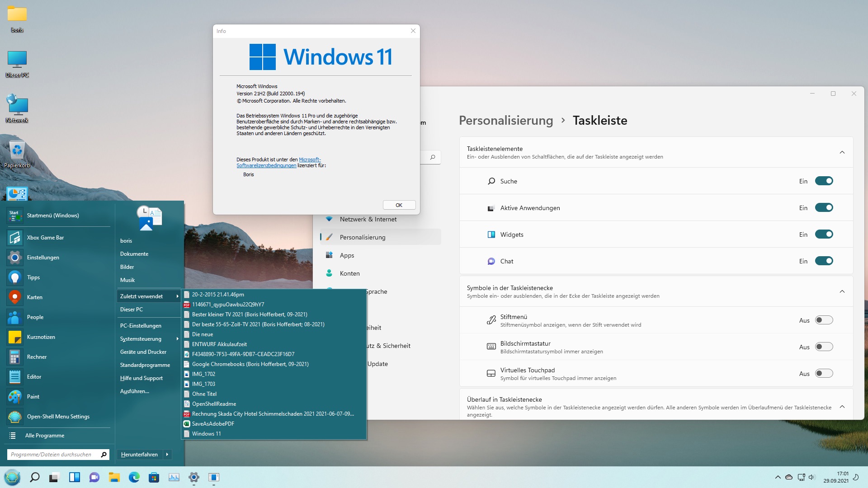Click the Task View icon on taskbar
This screenshot has width=868, height=488.
[x=54, y=477]
